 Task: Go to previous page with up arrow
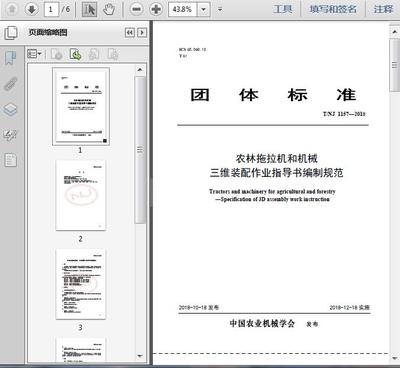12,9
